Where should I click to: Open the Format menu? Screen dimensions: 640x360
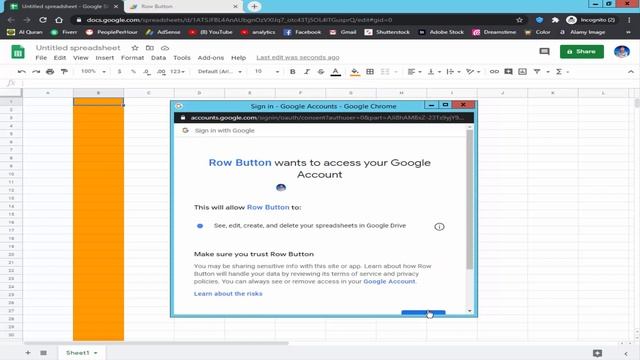(132, 58)
